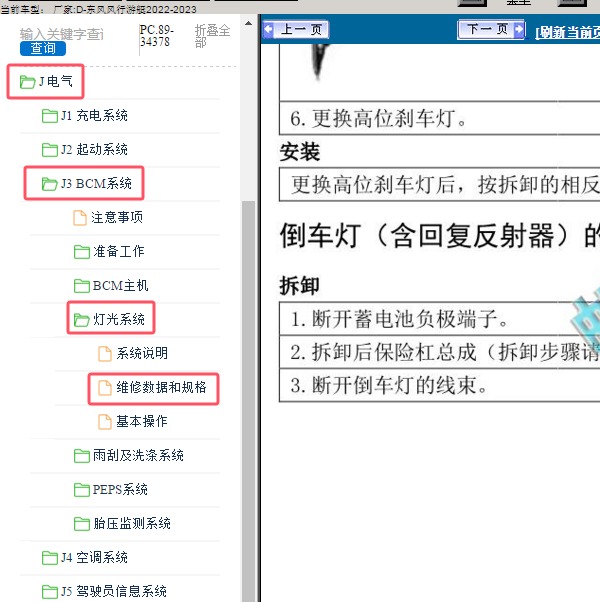Select 注意事项 page in tree
This screenshot has height=602, width=600.
tap(117, 217)
